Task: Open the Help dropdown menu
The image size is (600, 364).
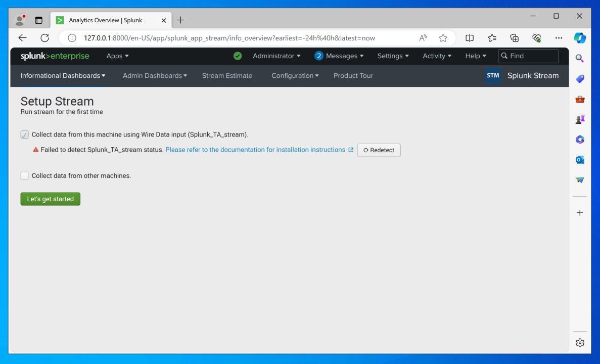Action: (x=476, y=56)
